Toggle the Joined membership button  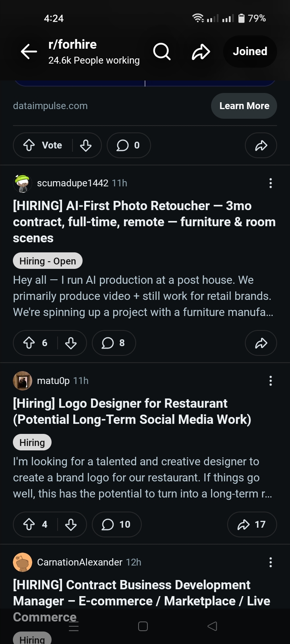(x=250, y=52)
